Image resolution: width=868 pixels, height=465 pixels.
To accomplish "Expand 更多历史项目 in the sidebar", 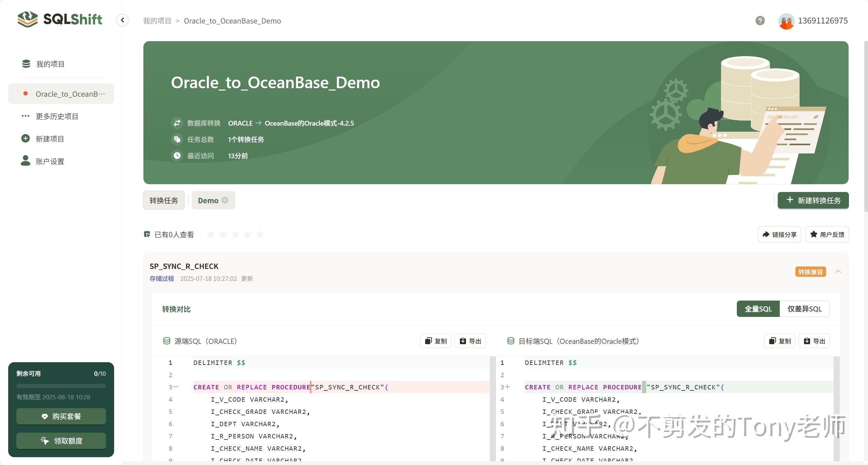I will [x=57, y=116].
